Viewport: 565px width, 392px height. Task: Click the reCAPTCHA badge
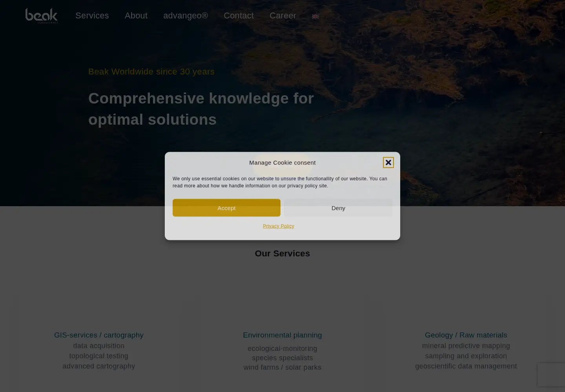tap(551, 375)
